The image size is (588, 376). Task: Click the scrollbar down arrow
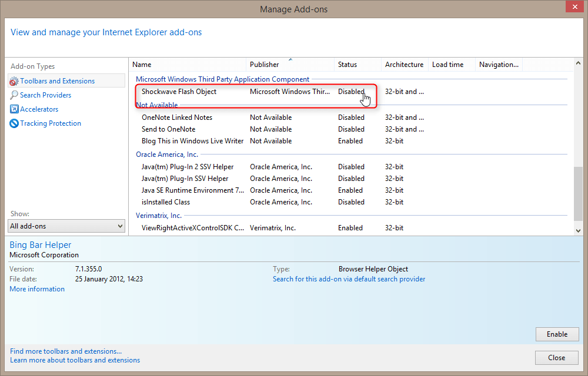pyautogui.click(x=578, y=231)
